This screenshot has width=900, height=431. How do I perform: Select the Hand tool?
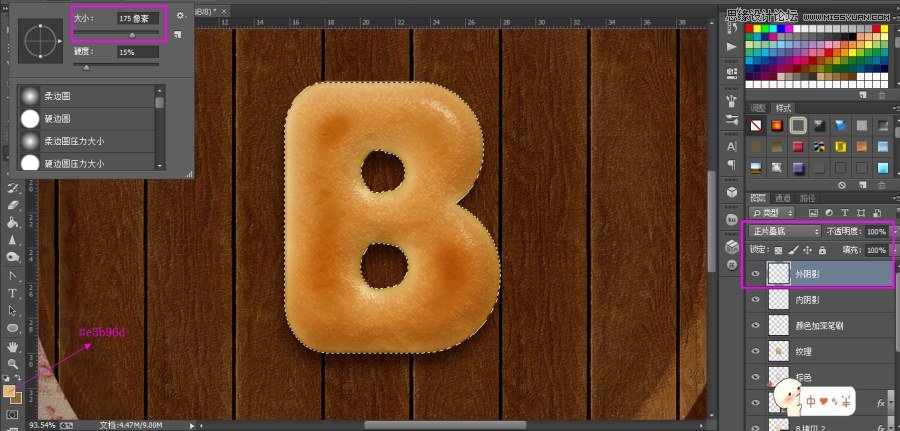coord(13,347)
